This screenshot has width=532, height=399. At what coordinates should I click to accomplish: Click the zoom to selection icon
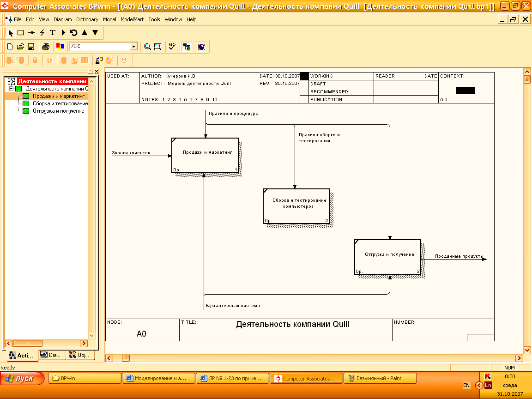click(x=158, y=47)
